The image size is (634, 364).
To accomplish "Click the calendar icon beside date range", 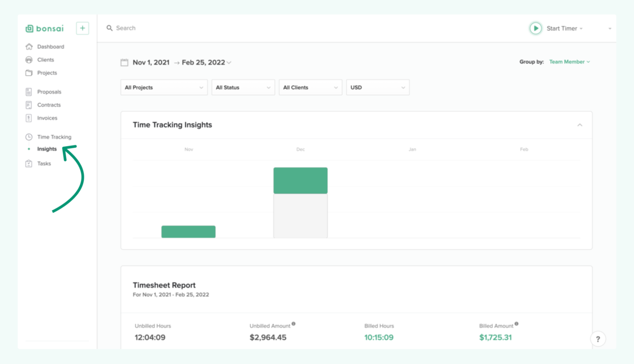I will (125, 62).
